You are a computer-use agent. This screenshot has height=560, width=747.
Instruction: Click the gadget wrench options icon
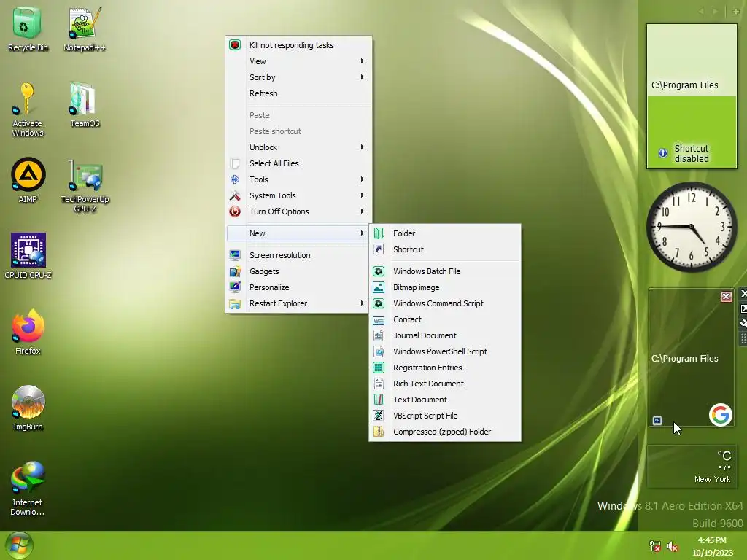tap(743, 324)
